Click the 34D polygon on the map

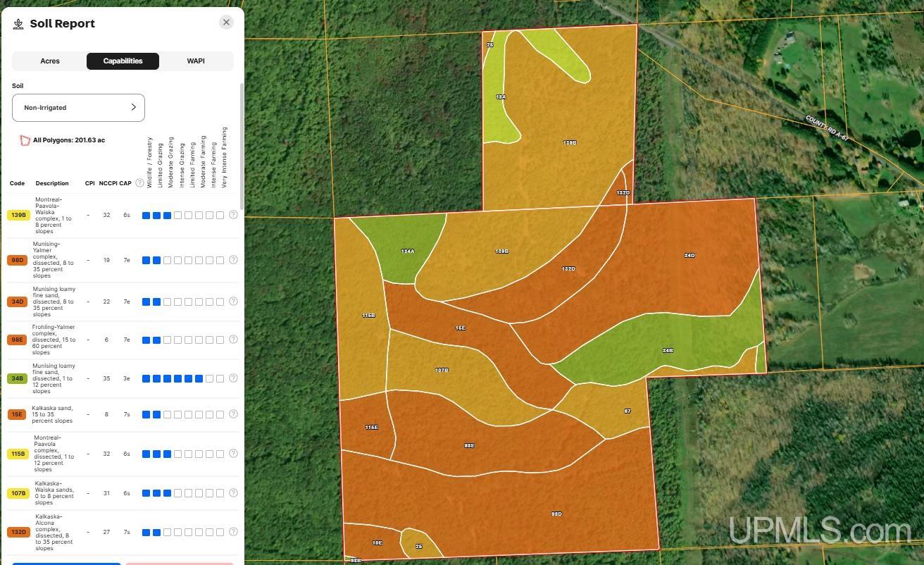click(x=689, y=256)
